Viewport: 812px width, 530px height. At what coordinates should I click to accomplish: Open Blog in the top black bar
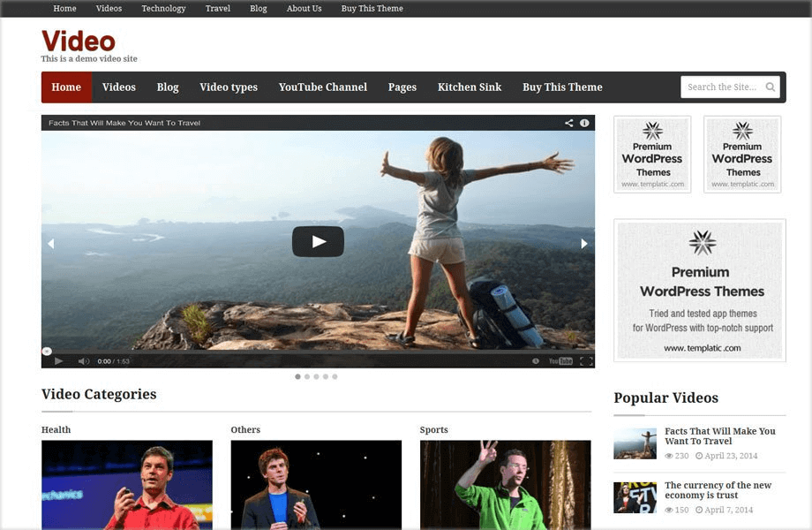pyautogui.click(x=259, y=8)
